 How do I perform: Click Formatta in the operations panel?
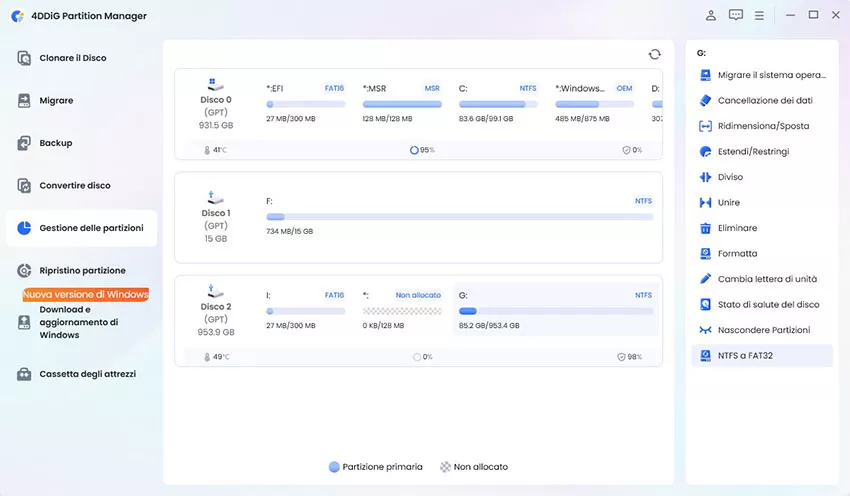[x=737, y=254]
